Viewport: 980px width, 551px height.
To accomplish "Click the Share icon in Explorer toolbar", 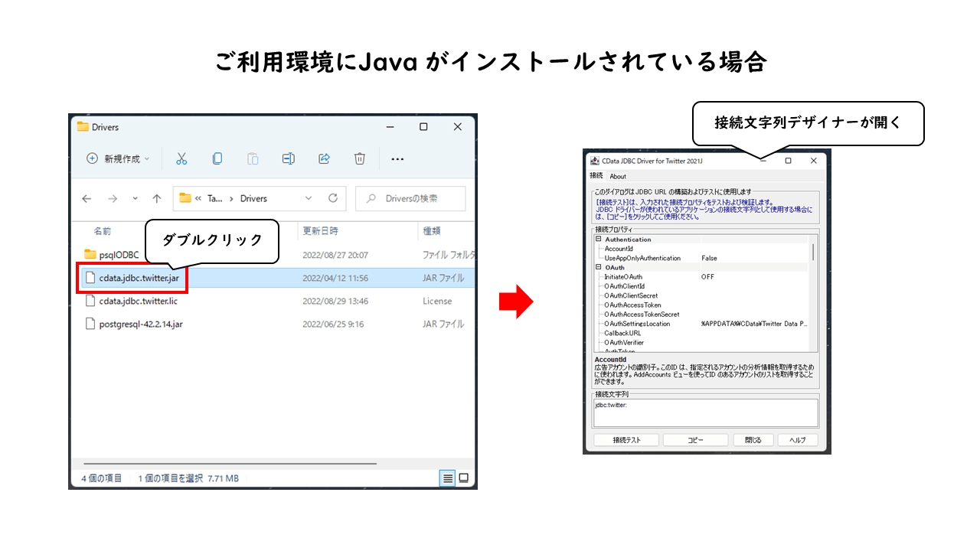I will (x=324, y=158).
